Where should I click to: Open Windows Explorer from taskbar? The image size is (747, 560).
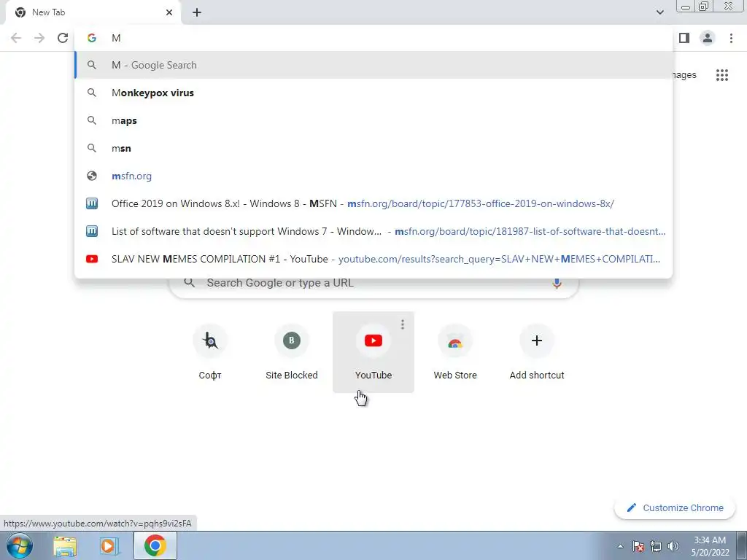pyautogui.click(x=65, y=545)
